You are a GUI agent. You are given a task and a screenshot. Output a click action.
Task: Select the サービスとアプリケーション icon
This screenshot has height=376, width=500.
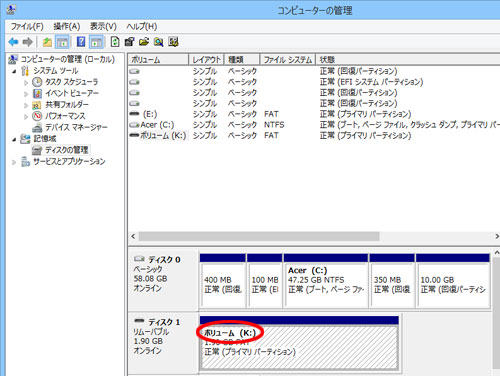coord(25,162)
